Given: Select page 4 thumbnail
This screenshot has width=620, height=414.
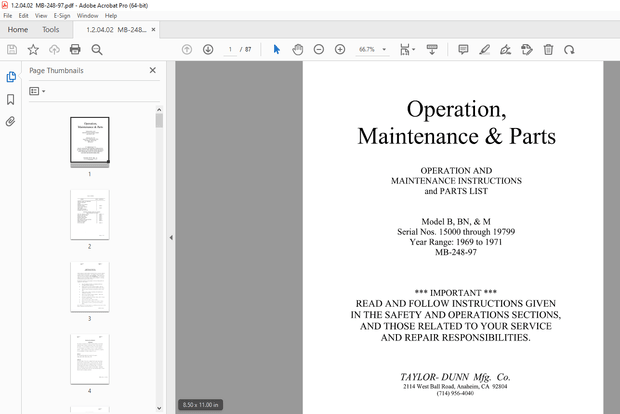Looking at the screenshot, I should point(90,359).
